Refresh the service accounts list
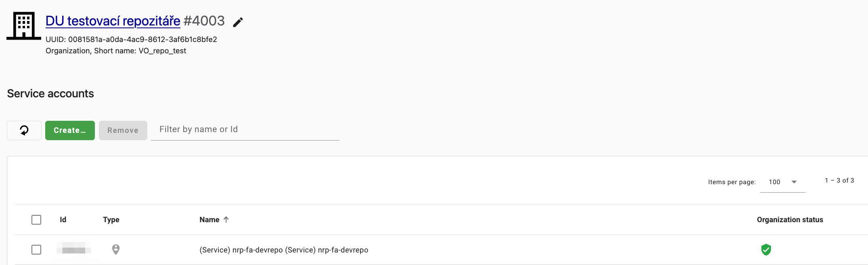 point(24,130)
